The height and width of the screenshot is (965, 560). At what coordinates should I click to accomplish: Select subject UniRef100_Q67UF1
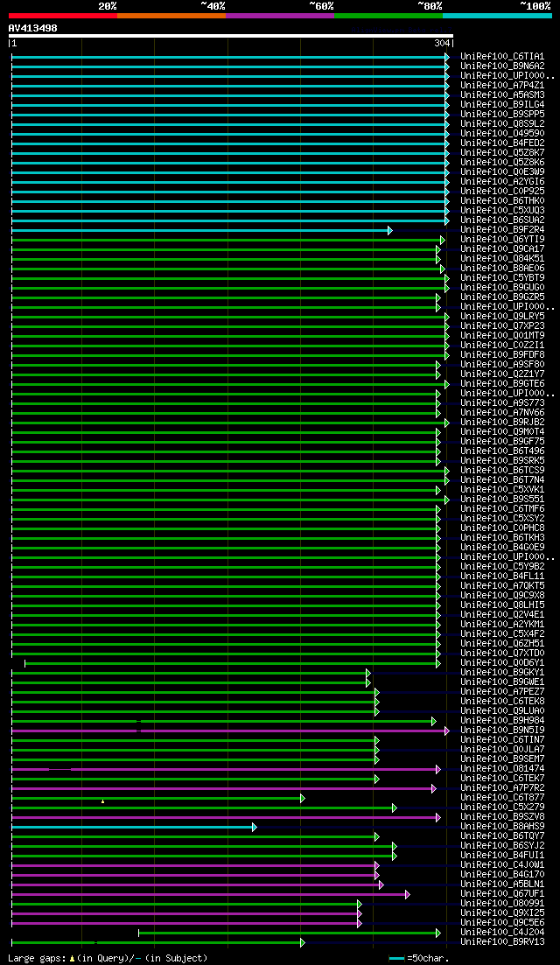[x=502, y=894]
